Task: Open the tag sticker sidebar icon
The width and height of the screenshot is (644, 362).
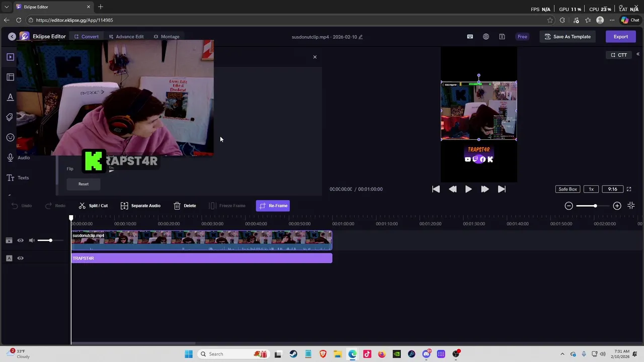Action: click(x=10, y=117)
